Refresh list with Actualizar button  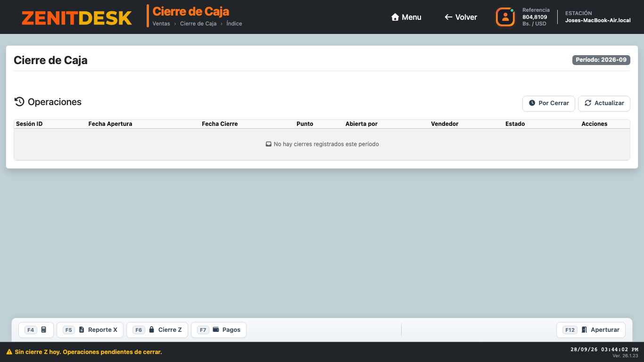coord(604,103)
